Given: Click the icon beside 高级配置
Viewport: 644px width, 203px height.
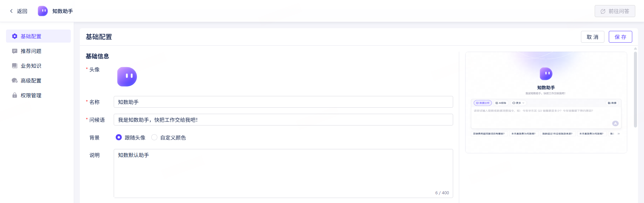Looking at the screenshot, I should pos(15,81).
